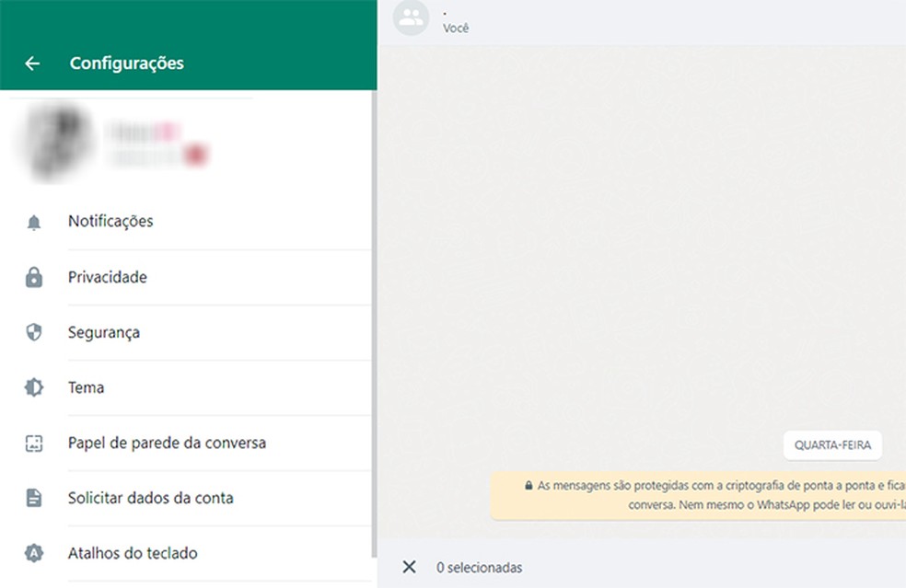Click the Solicitar dados da conta document icon

point(34,498)
